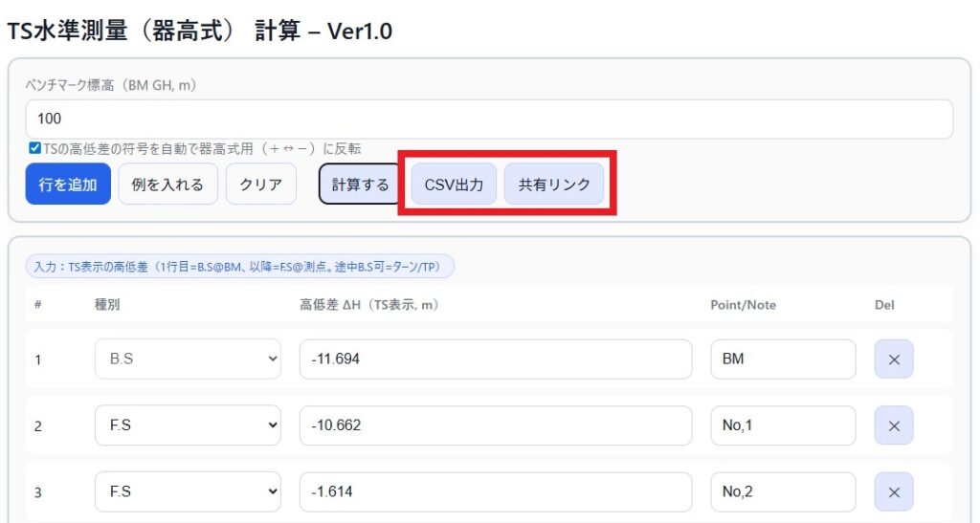The height and width of the screenshot is (523, 980).
Task: Delete row 1 using its X icon
Action: point(893,360)
